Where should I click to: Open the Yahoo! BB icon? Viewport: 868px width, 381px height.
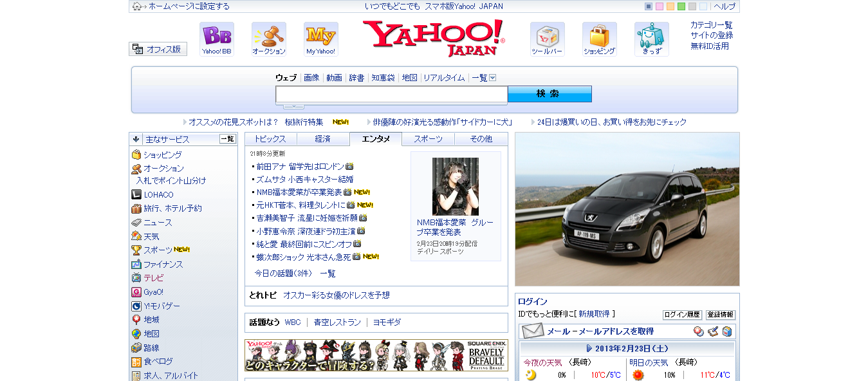point(216,39)
